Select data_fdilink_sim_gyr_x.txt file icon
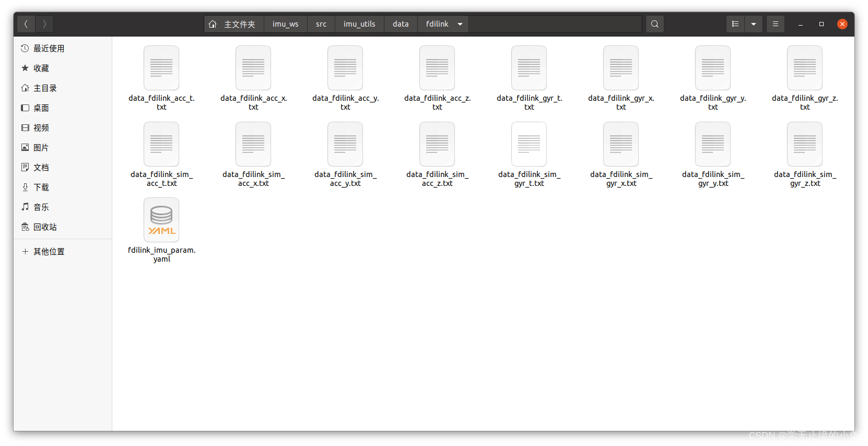The image size is (868, 446). point(621,144)
